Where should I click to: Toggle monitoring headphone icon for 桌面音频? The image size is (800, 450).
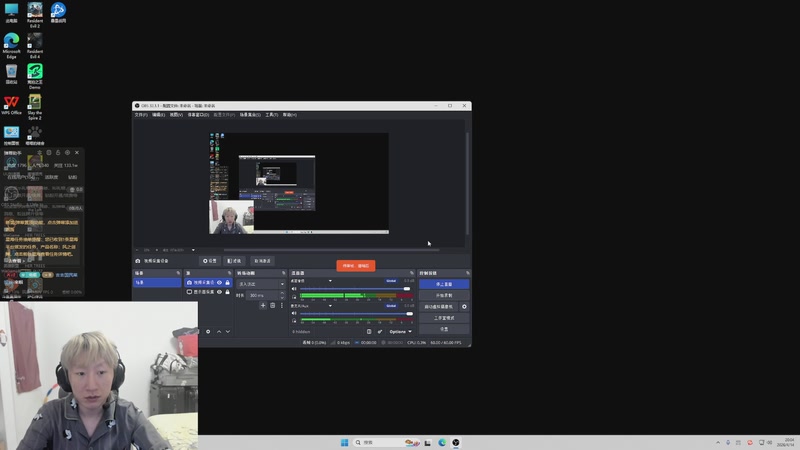(294, 296)
